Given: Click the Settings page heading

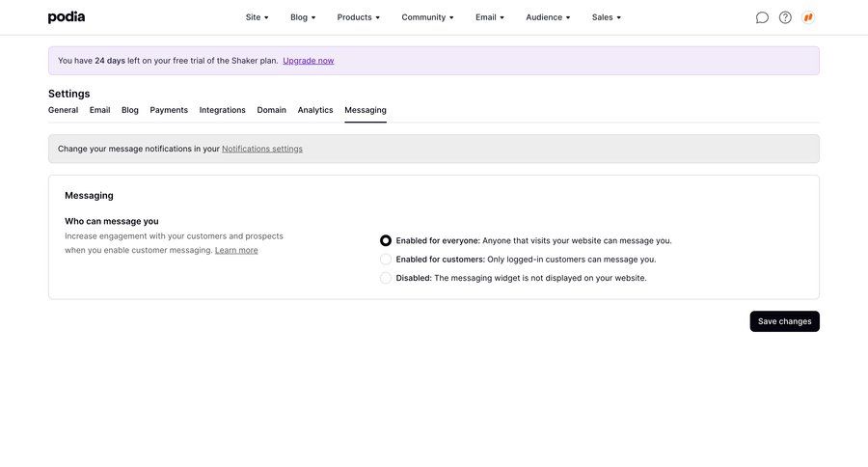Looking at the screenshot, I should [x=69, y=94].
